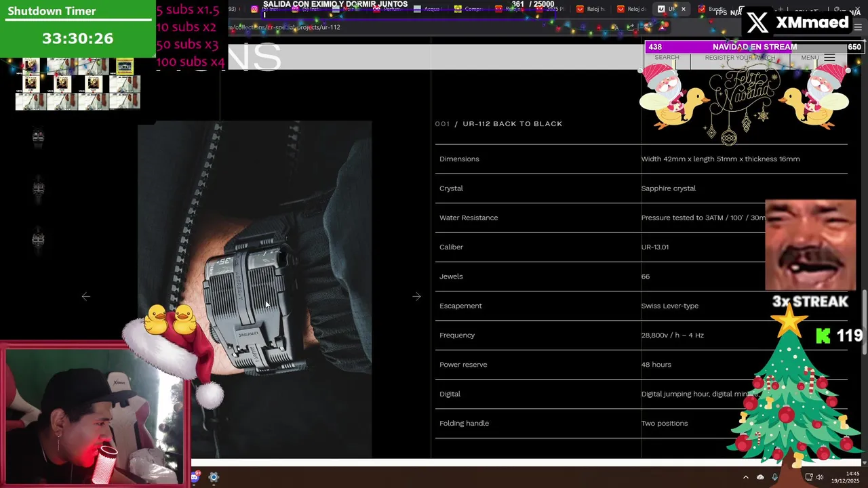Click the '48 hours' value
Viewport: 868px width, 488px height.
656,364
